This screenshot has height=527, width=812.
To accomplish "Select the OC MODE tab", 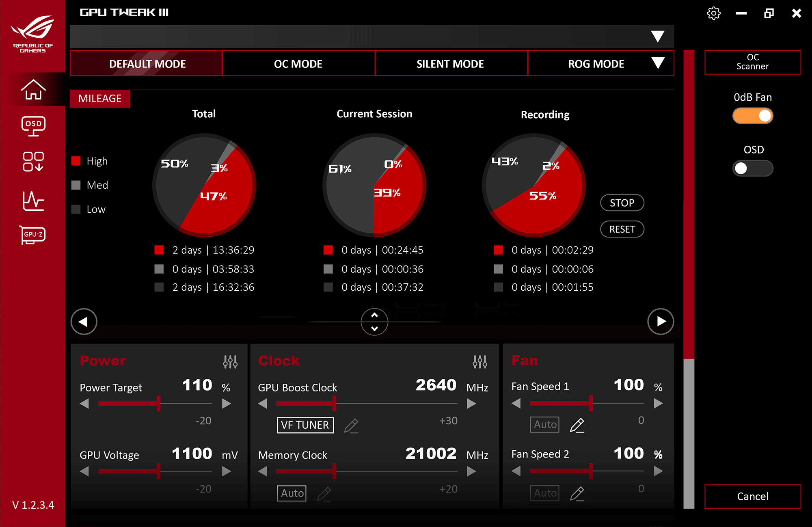I will 298,63.
